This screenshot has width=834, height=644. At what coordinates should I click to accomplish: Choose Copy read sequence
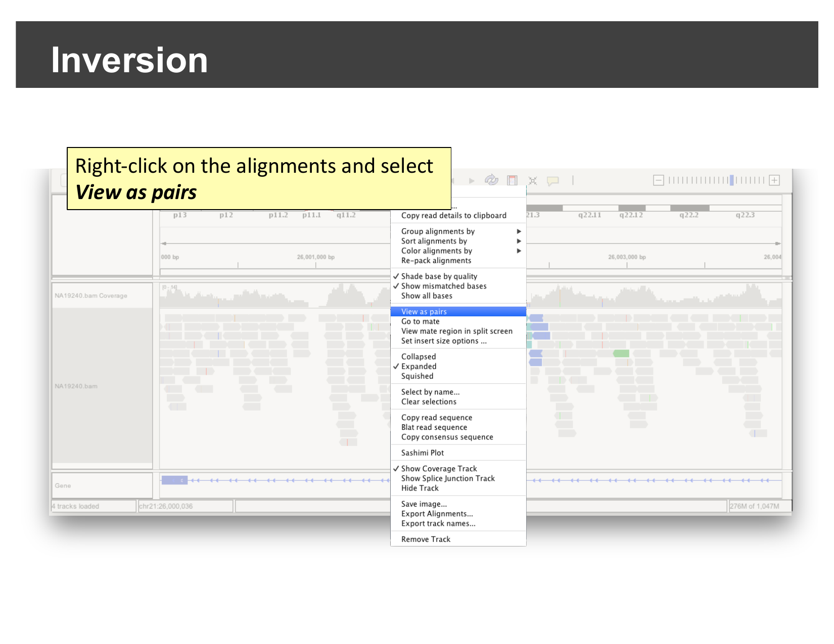[458, 418]
